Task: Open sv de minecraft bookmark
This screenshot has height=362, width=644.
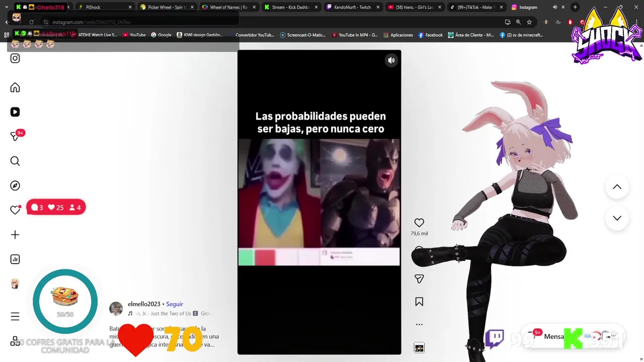Action: coord(521,35)
